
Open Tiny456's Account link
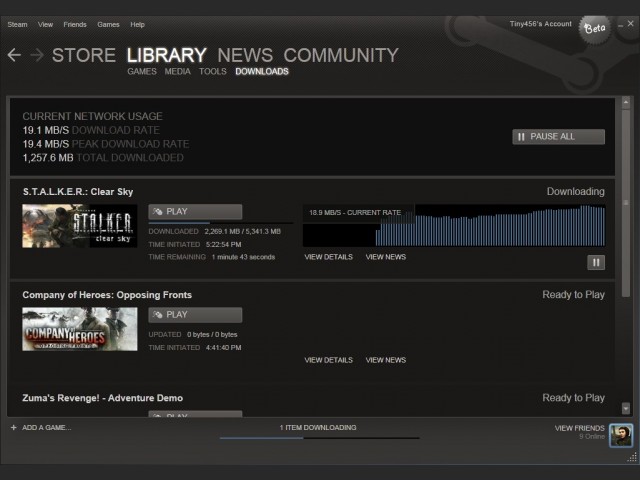(541, 24)
